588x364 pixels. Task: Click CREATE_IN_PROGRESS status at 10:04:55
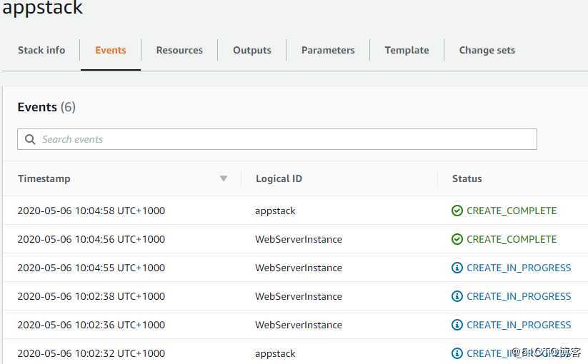point(519,268)
